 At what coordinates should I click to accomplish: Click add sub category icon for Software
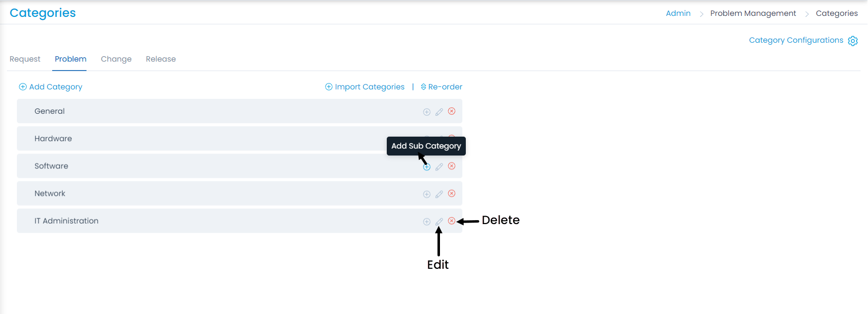coord(427,167)
